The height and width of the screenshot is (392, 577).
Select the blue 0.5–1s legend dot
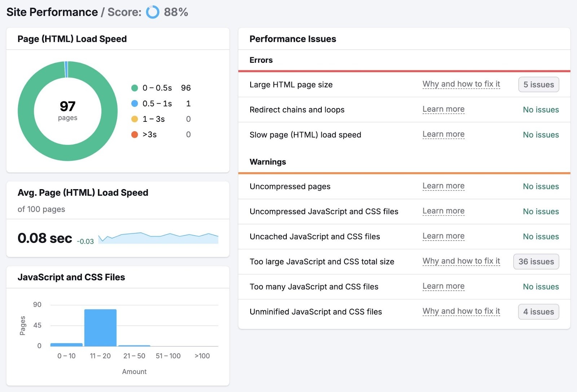point(134,103)
